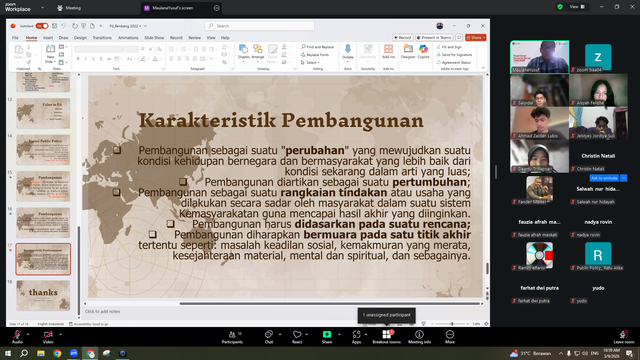Expand the Chat options arrow in Zoom
Screen dimensions: 640x360
[280, 334]
